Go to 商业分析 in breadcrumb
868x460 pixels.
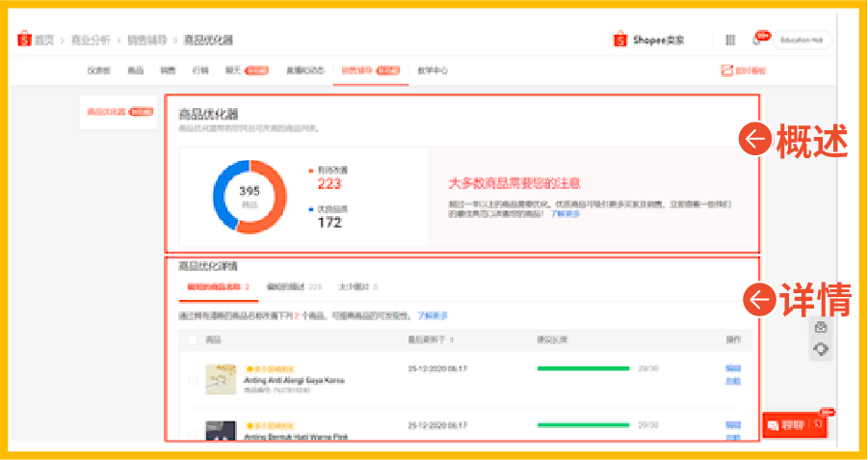tap(91, 40)
